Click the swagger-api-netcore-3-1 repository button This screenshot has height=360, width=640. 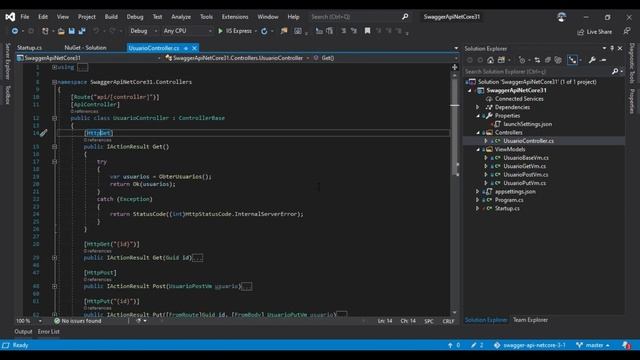pyautogui.click(x=529, y=345)
